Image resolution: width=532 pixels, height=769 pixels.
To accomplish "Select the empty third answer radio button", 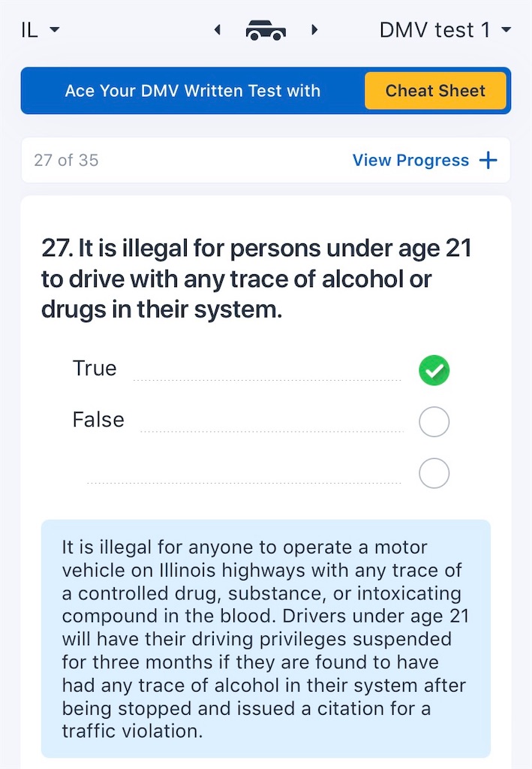I will [x=434, y=473].
